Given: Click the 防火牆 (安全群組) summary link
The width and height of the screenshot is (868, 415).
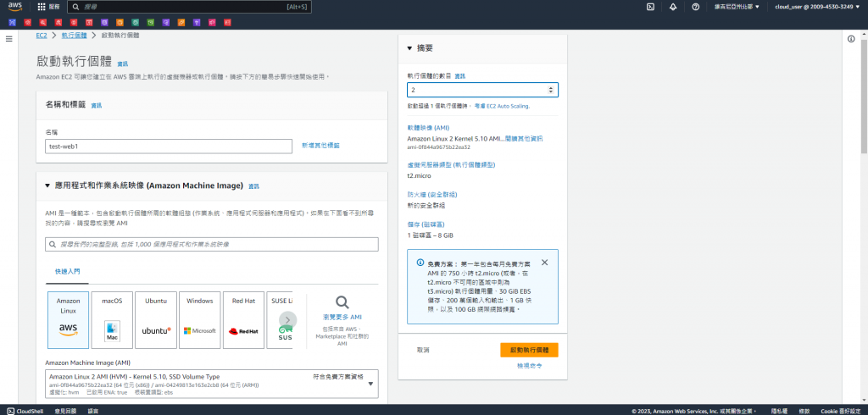Looking at the screenshot, I should (x=432, y=195).
